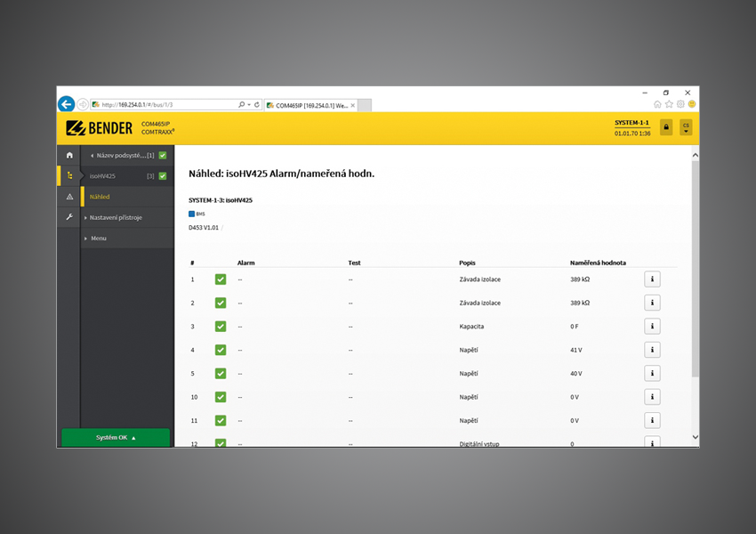
Task: Click the padlock login icon
Action: pyautogui.click(x=666, y=127)
